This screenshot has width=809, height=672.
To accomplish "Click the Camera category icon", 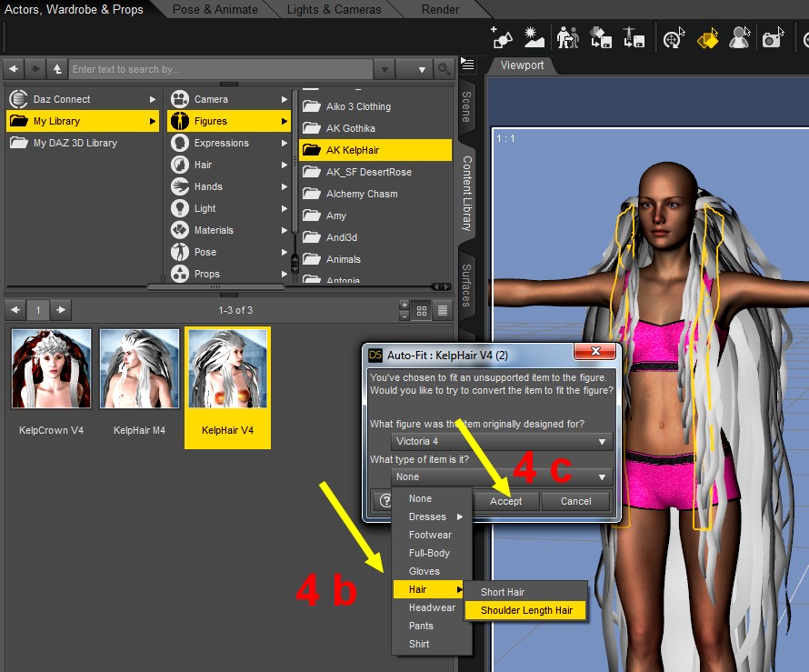I will click(180, 98).
